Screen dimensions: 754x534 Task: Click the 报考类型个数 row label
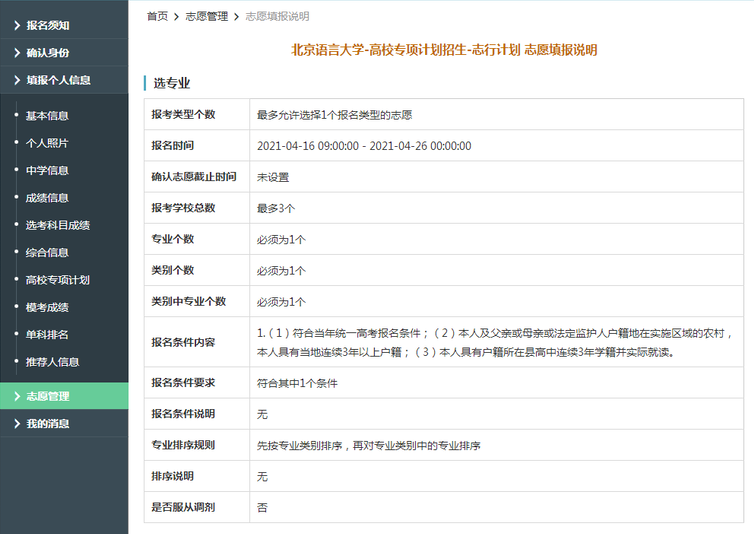pos(183,115)
